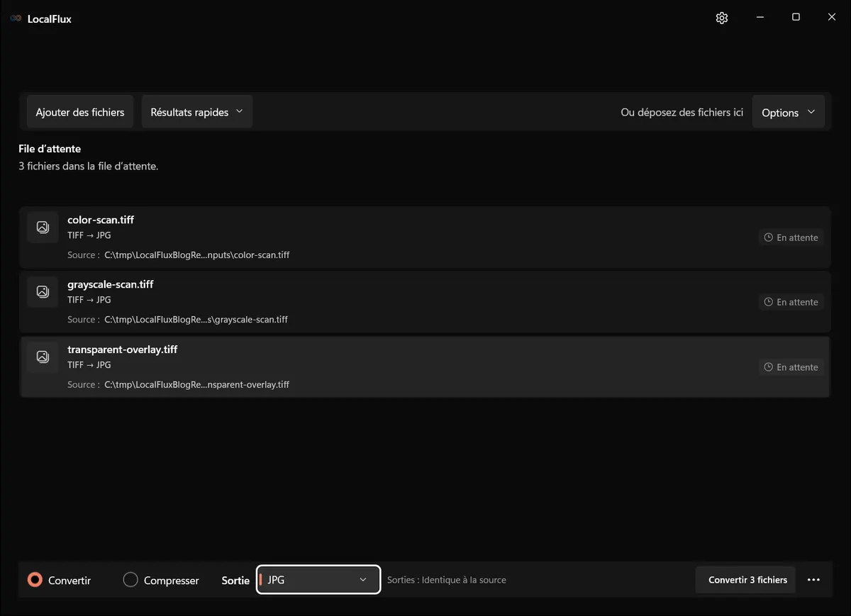Screen dimensions: 851x616
Task: Click the LocalFlux infinity logo icon
Action: click(16, 18)
